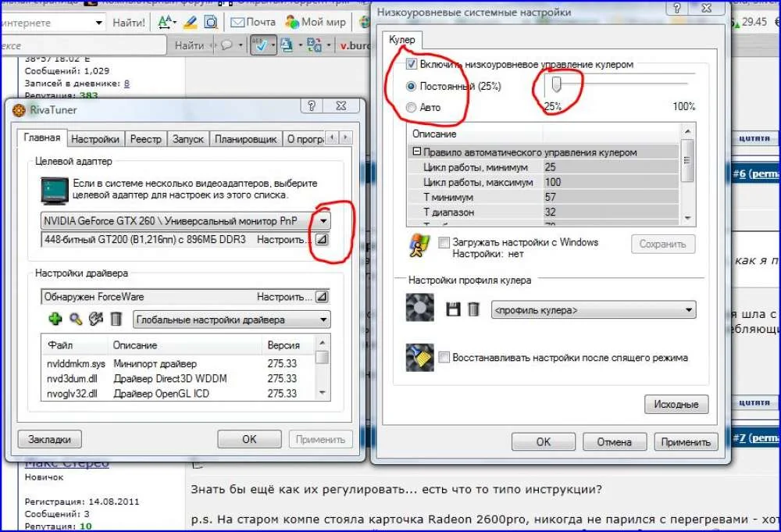Click the checkmark spelling icon in browser toolbar
The width and height of the screenshot is (781, 532).
[259, 45]
